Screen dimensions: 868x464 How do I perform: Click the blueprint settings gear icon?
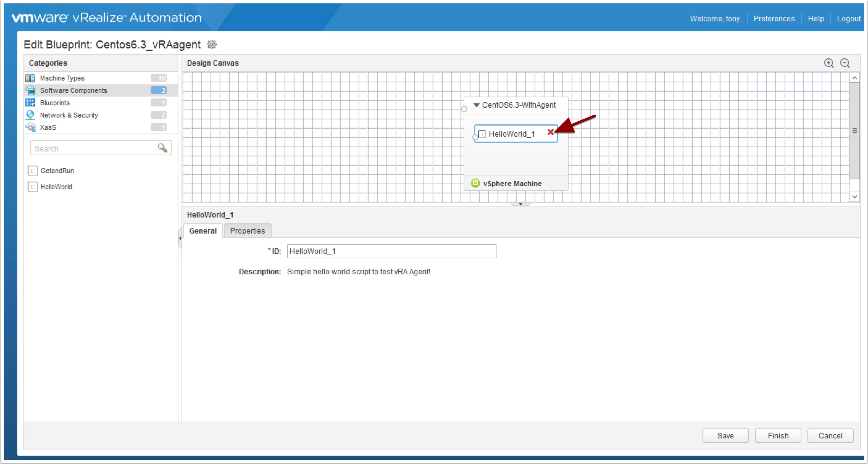click(212, 44)
